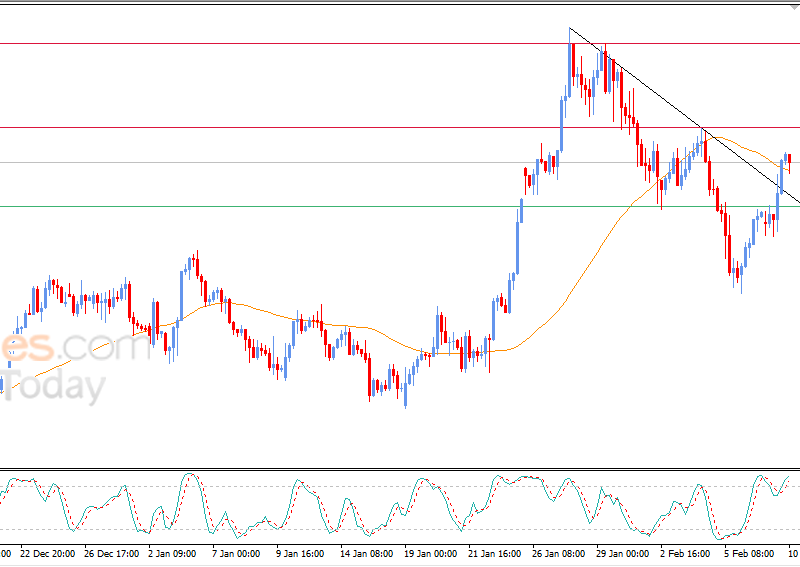The height and width of the screenshot is (567, 800).
Task: Select the 2 Feb 16:00 time marker
Action: (x=686, y=553)
